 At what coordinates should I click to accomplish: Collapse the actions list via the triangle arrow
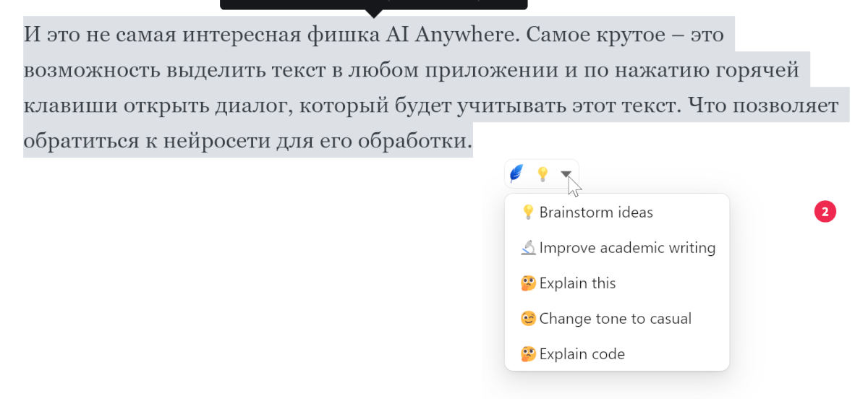(566, 174)
